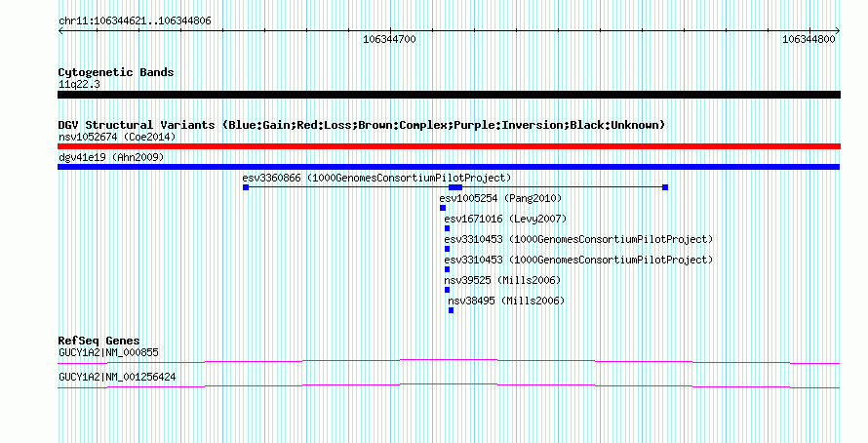Image resolution: width=868 pixels, height=443 pixels.
Task: Click the 106344800 ruler position label
Action: pyautogui.click(x=809, y=39)
